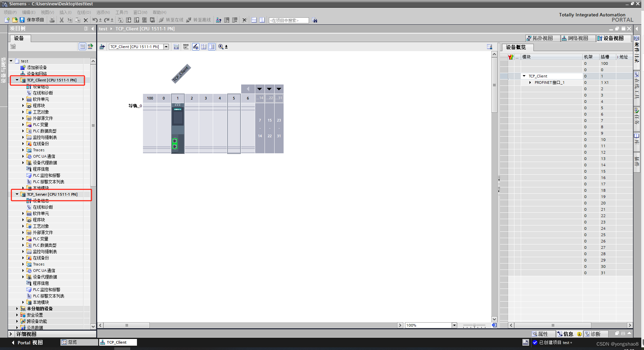This screenshot has height=350, width=644.
Task: Click the redo arrow icon
Action: click(x=107, y=20)
